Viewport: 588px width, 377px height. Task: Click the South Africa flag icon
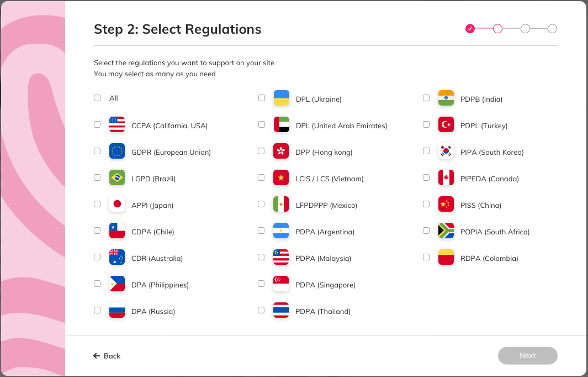click(x=446, y=231)
